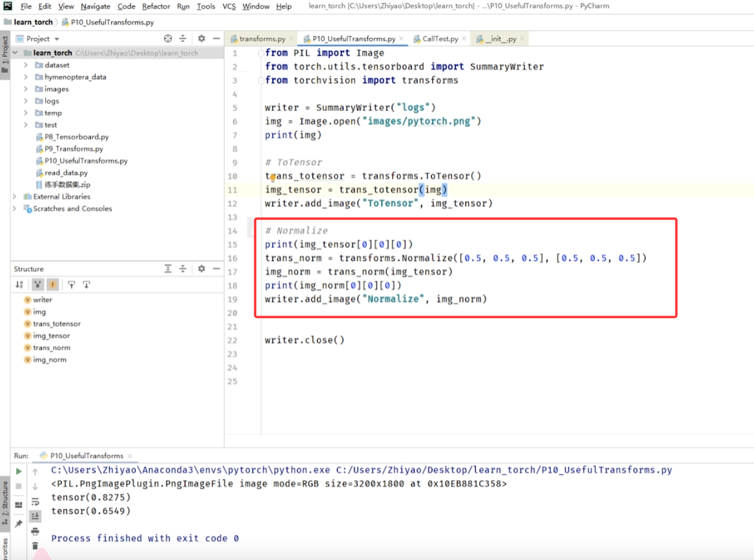Viewport: 754px width, 560px height.
Task: Toggle soft-wrap in Run console
Action: pyautogui.click(x=35, y=502)
